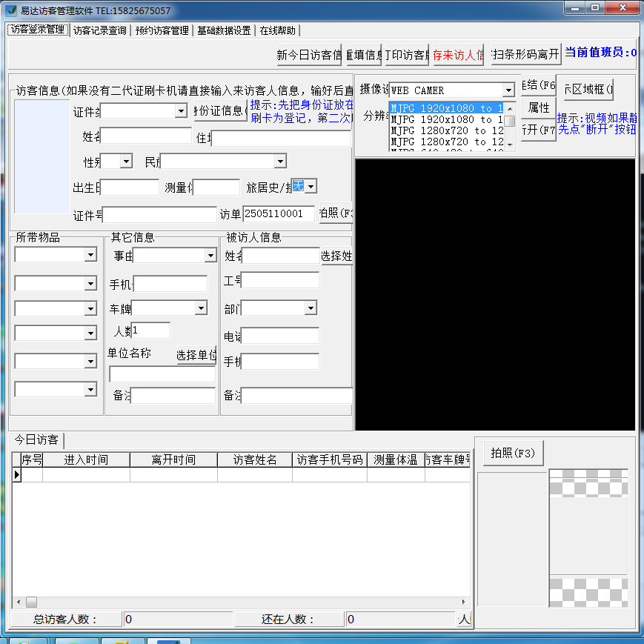The width and height of the screenshot is (644, 644).
Task: Click the 打印访客单 button
Action: [x=407, y=55]
